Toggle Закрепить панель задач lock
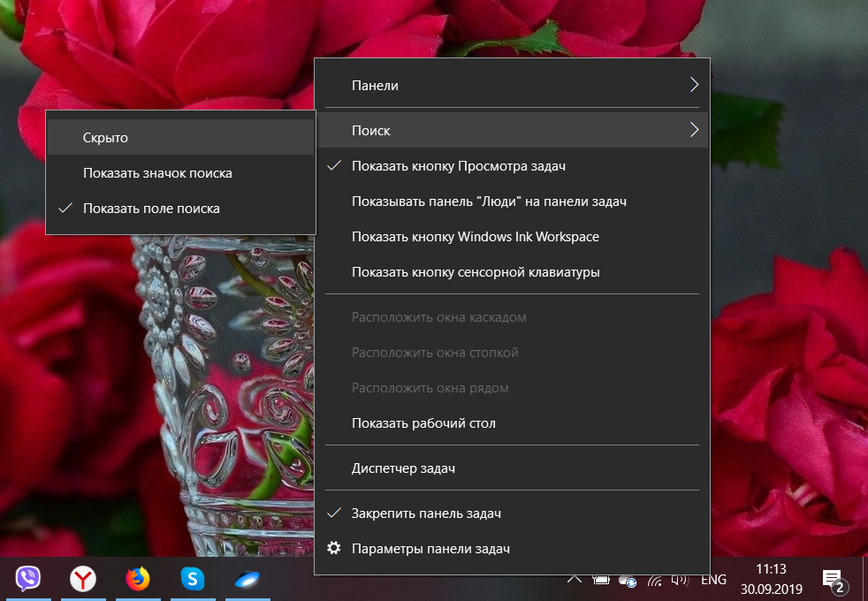This screenshot has width=868, height=601. point(512,514)
